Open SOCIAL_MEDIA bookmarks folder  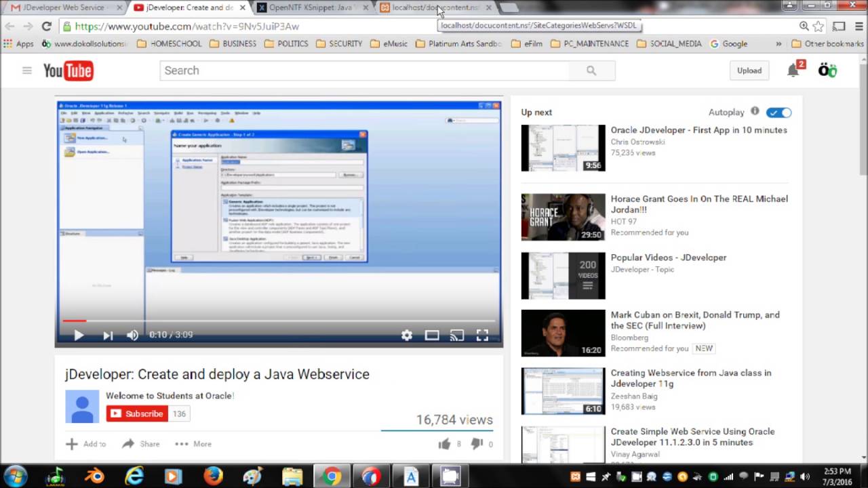click(669, 43)
